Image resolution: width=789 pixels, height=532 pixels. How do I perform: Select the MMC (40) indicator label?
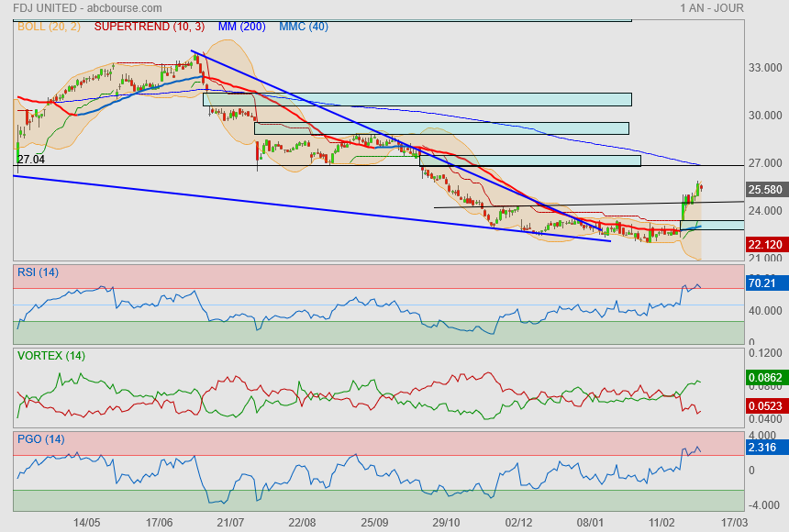tap(304, 27)
